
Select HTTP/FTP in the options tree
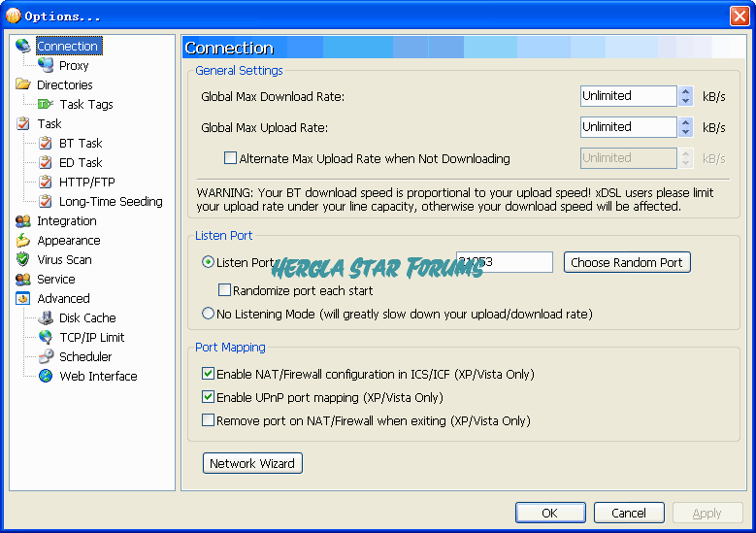pyautogui.click(x=87, y=182)
